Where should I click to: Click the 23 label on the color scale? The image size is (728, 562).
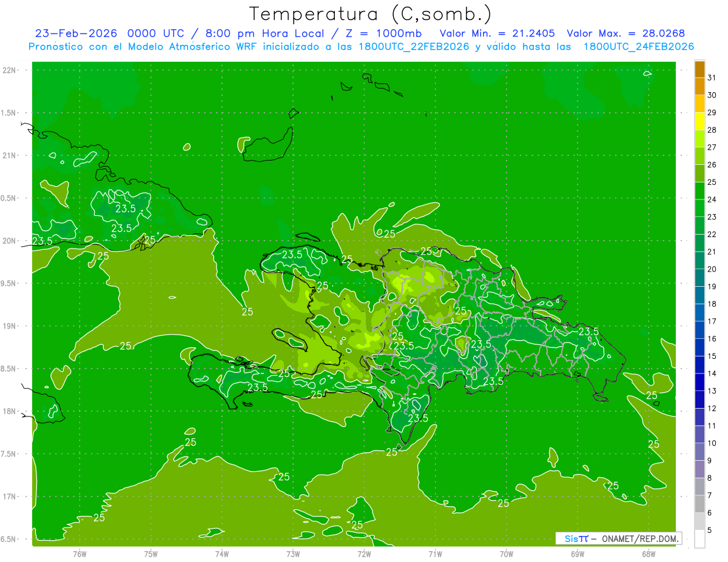pos(712,216)
